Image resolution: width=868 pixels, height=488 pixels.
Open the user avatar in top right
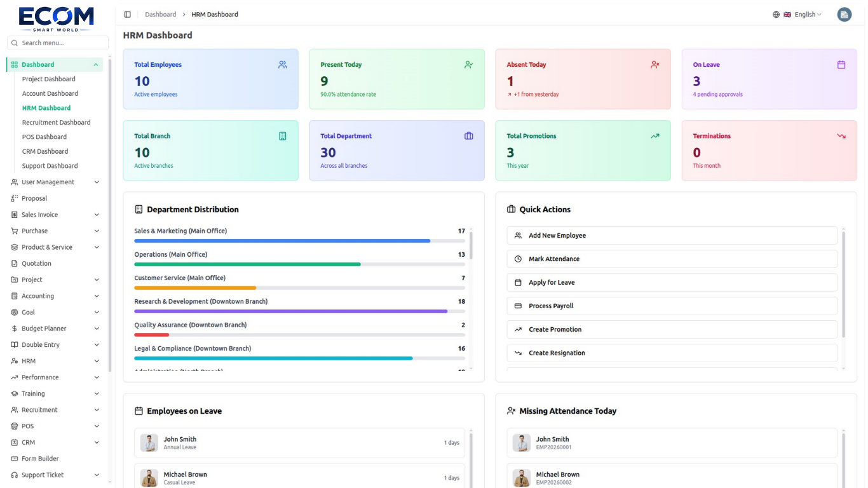click(844, 15)
